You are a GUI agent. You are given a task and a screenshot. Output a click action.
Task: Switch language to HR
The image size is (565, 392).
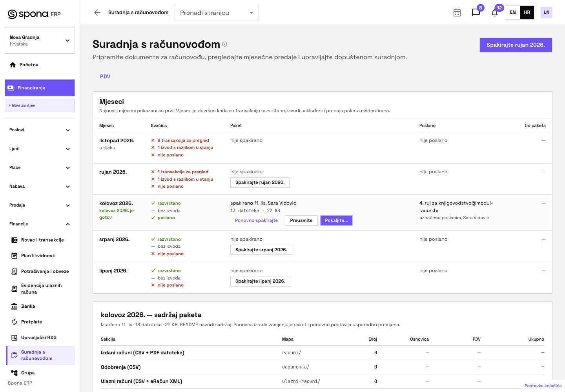527,13
